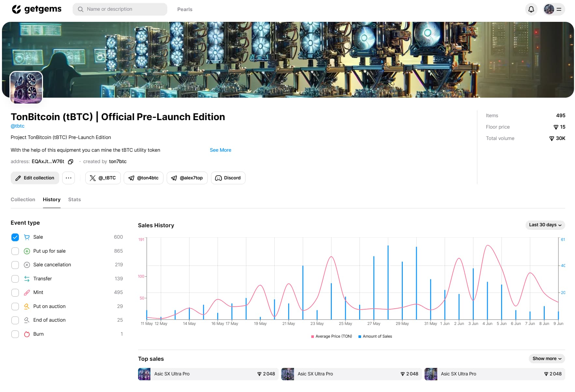Switch to the Collection tab
575x392 pixels.
tap(23, 200)
